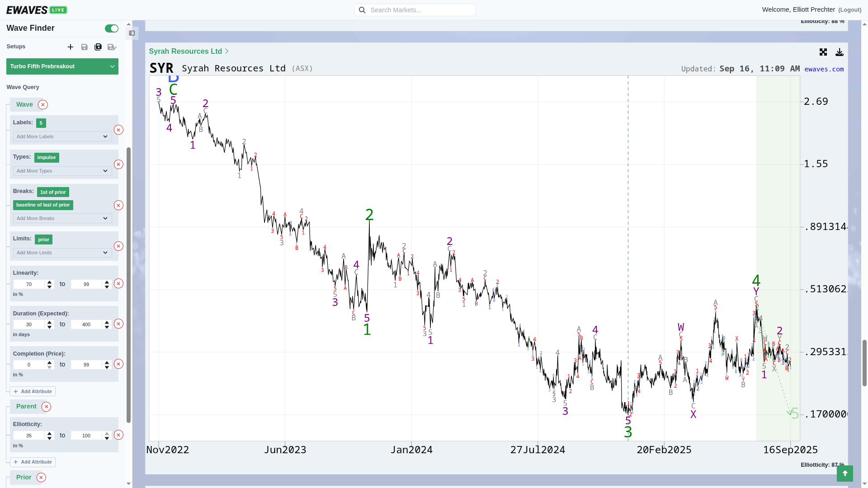Save the current setup
This screenshot has height=488, width=868.
[x=85, y=47]
